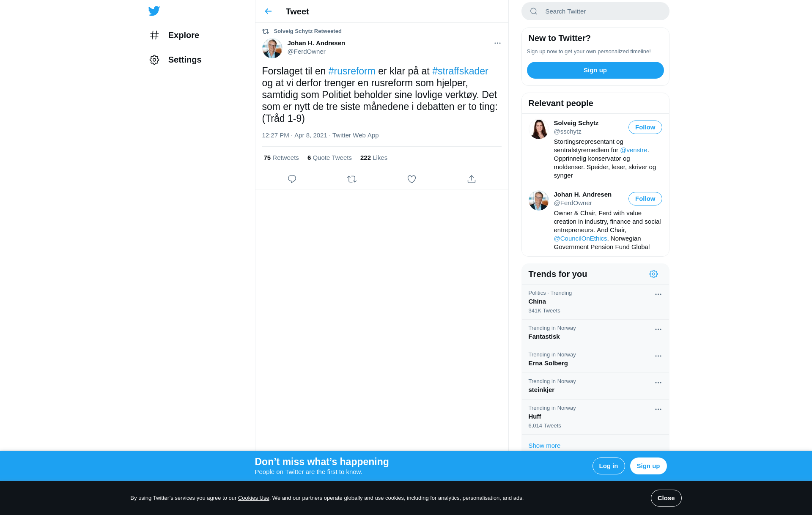Viewport: 812px width, 515px height.
Task: Like the tweet with the heart icon
Action: pyautogui.click(x=411, y=179)
